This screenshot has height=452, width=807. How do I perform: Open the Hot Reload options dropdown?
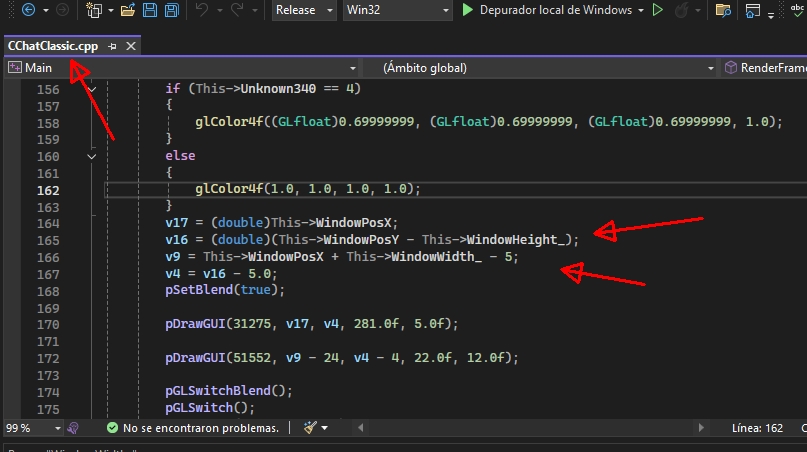coord(698,10)
